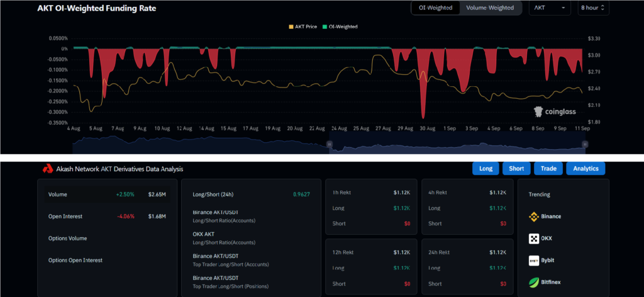Switch to Volume-Weighted funding rate tab

click(x=489, y=8)
